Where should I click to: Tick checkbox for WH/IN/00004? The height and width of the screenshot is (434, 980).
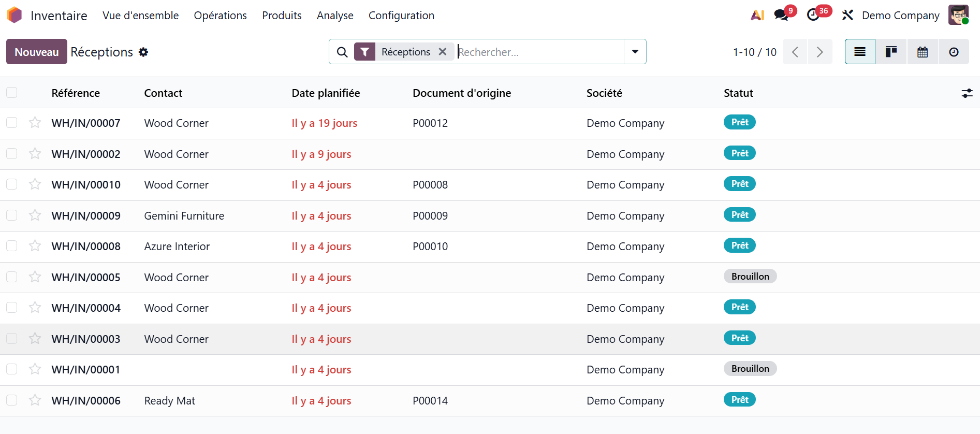[11, 308]
